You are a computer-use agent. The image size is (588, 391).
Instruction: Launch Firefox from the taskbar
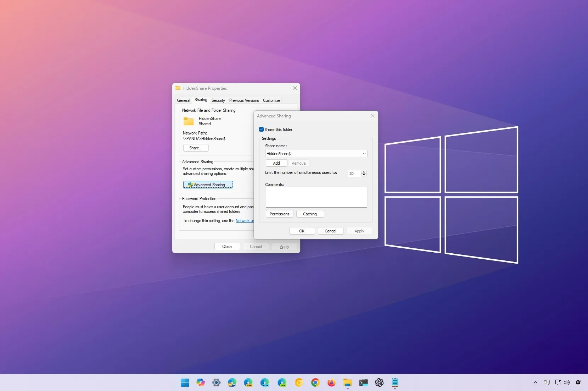(x=331, y=382)
